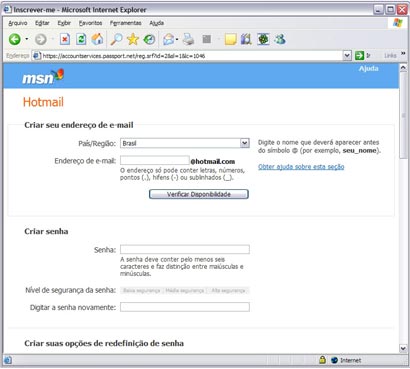Open the Search magnifier tool
The height and width of the screenshot is (369, 410).
(116, 39)
